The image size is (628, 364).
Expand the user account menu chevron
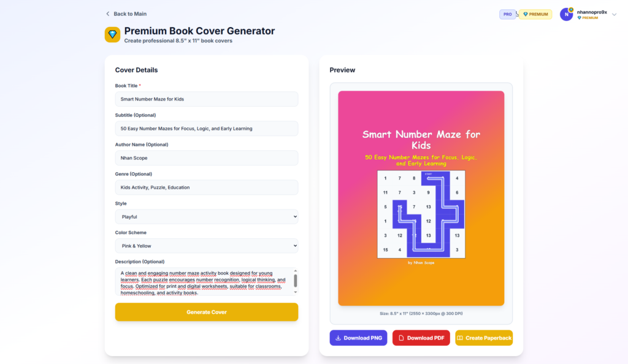pyautogui.click(x=614, y=15)
